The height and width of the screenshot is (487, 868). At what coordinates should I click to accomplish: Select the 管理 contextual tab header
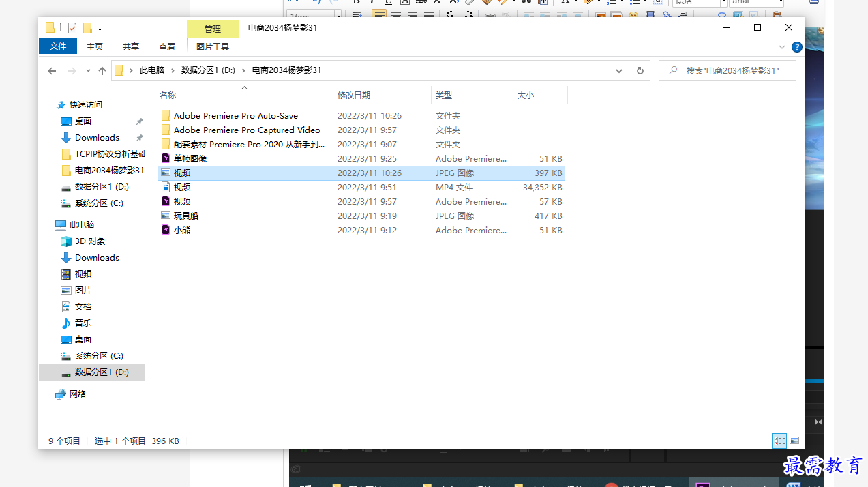[x=213, y=29]
